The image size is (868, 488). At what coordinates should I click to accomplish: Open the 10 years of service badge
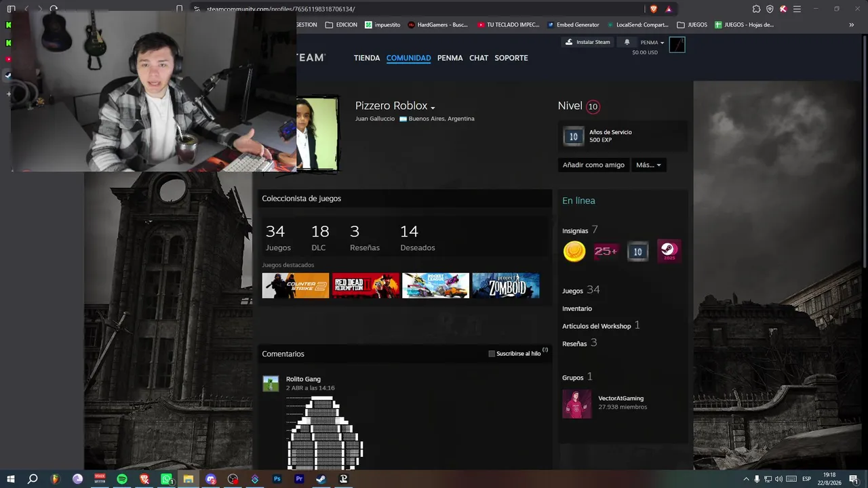point(637,251)
